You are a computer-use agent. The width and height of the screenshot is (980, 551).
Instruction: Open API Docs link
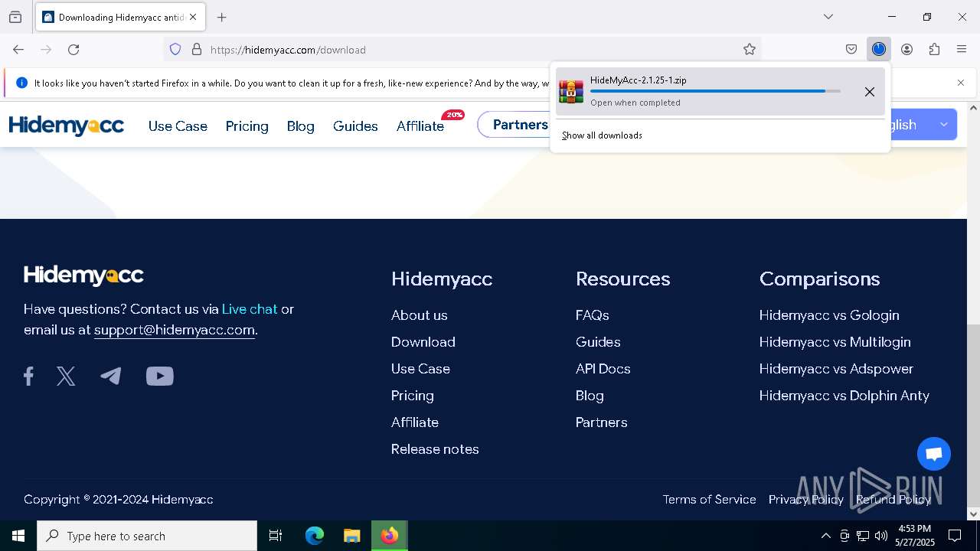(603, 369)
